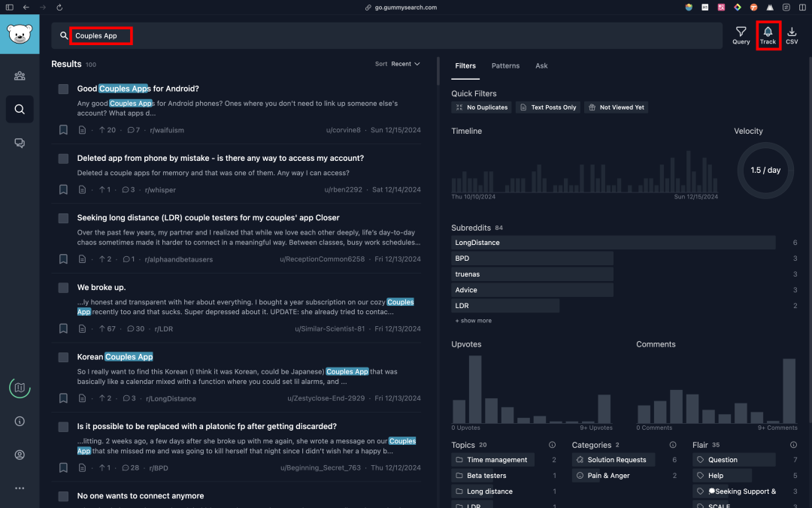Open the account profile sidebar icon
The width and height of the screenshot is (812, 508).
point(20,455)
